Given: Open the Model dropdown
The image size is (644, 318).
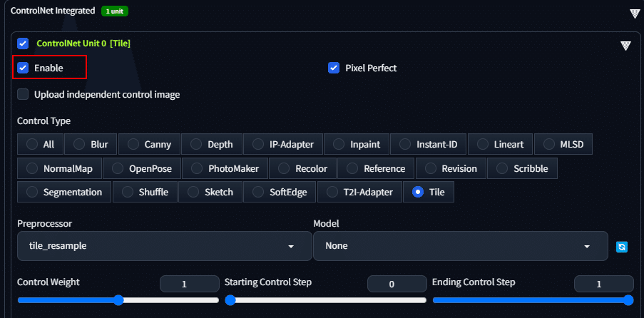Looking at the screenshot, I should (x=460, y=246).
